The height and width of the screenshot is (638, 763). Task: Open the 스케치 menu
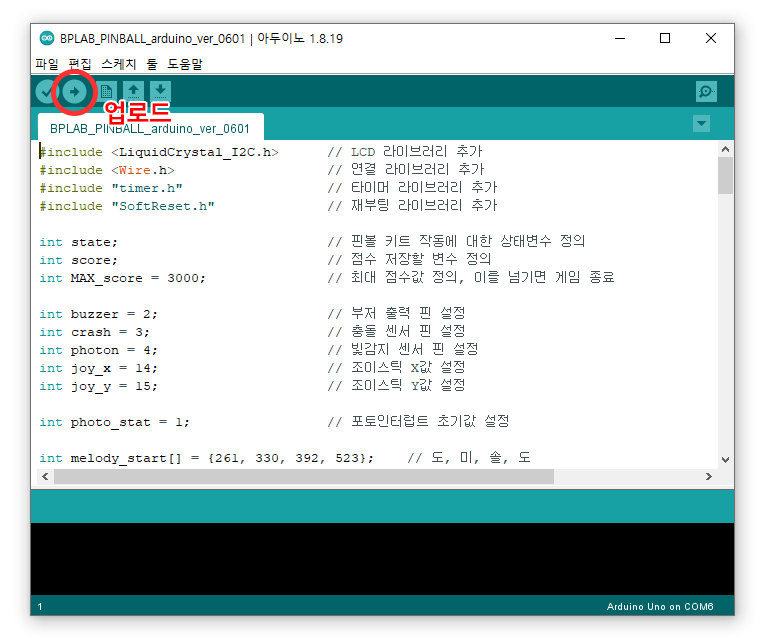119,64
